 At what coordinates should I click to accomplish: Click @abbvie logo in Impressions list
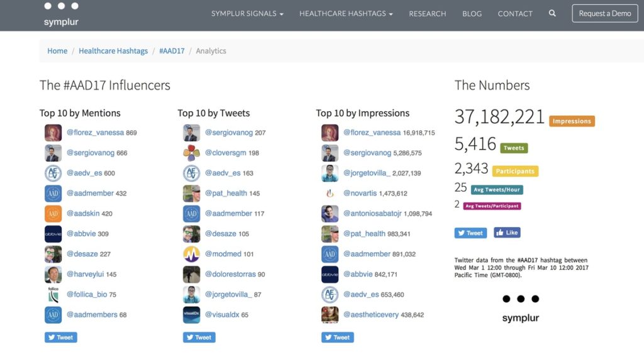point(330,274)
